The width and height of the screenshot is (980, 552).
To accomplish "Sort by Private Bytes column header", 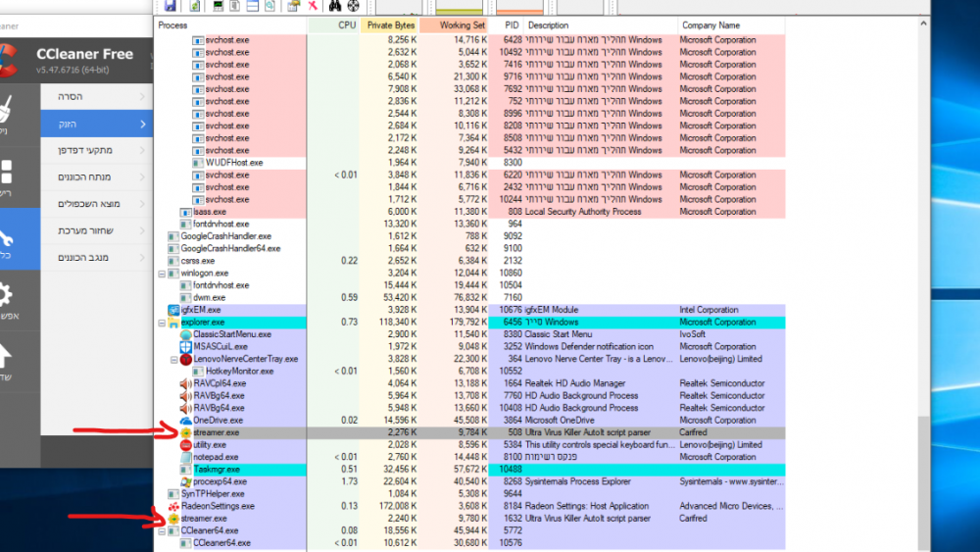I will (x=389, y=25).
